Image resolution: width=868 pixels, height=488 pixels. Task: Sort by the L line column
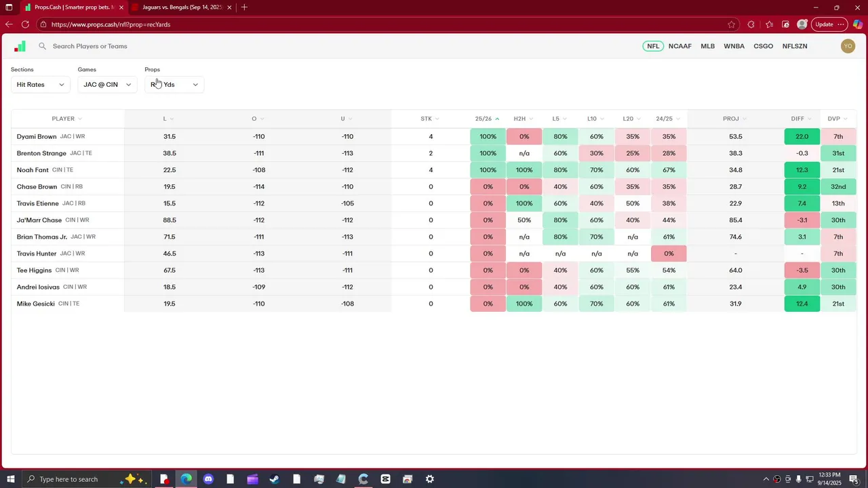(x=169, y=119)
